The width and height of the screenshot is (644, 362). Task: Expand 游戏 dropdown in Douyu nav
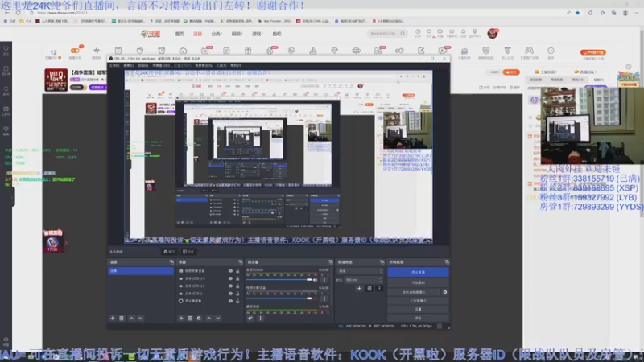click(257, 34)
